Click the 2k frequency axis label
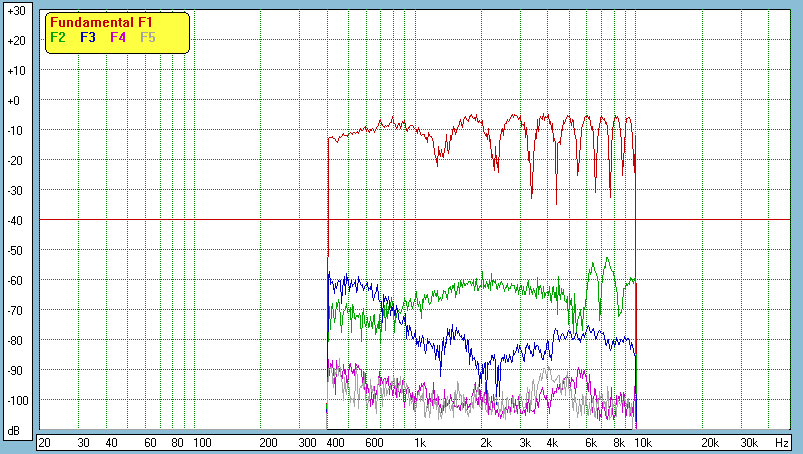803x454 pixels. click(x=486, y=442)
